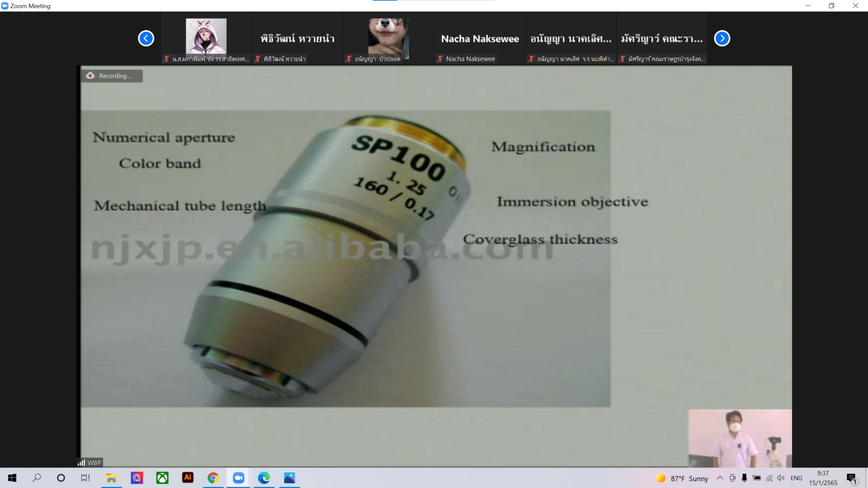Select the anime avatar participant thumbnail

[x=206, y=36]
